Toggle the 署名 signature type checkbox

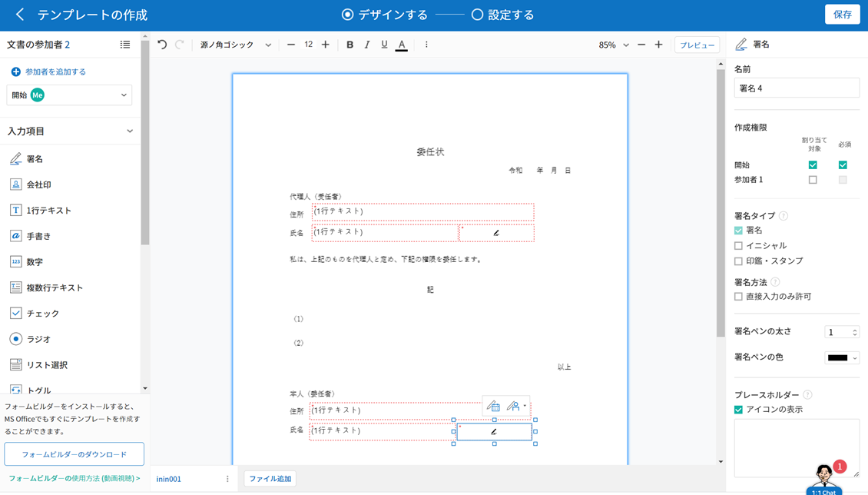(738, 231)
